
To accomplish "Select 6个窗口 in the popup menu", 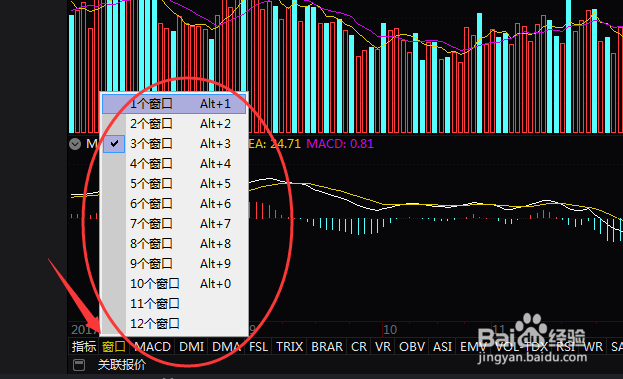I will (x=174, y=204).
